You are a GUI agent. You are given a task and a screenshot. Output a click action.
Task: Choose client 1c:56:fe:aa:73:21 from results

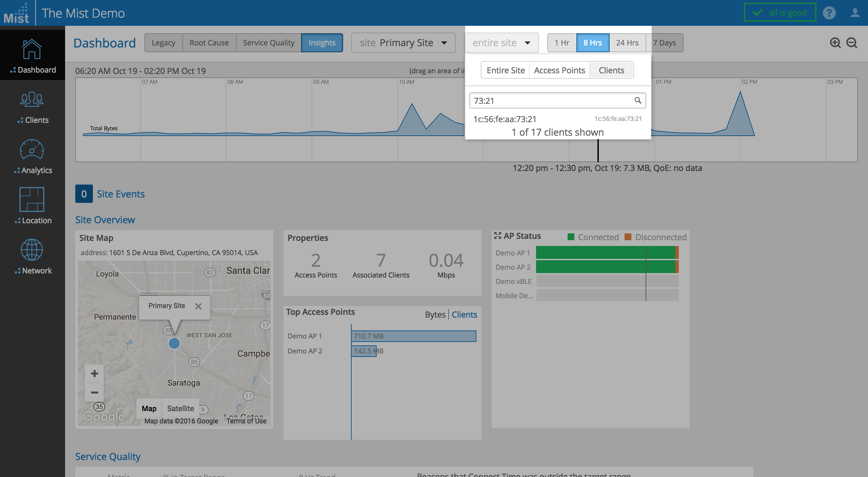pos(505,119)
